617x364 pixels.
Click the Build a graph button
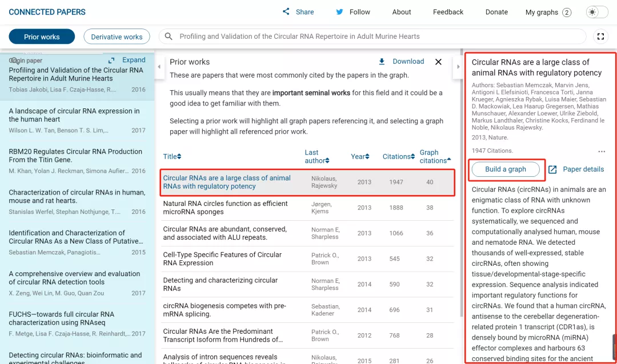(x=505, y=169)
